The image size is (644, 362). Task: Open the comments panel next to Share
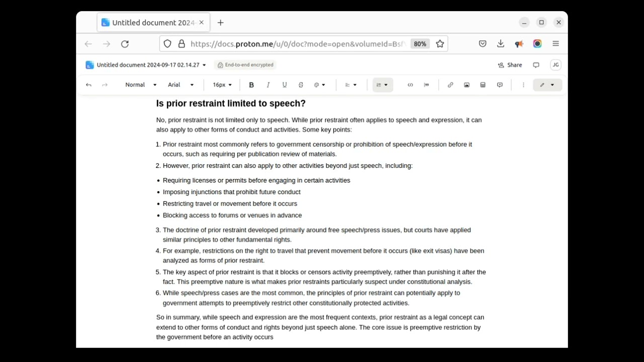tap(536, 65)
